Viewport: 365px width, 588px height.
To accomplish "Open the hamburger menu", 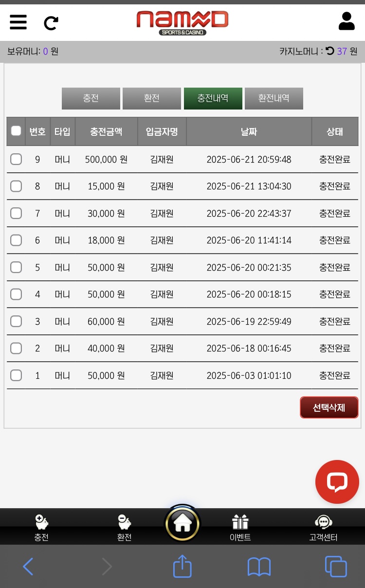I will pos(18,22).
